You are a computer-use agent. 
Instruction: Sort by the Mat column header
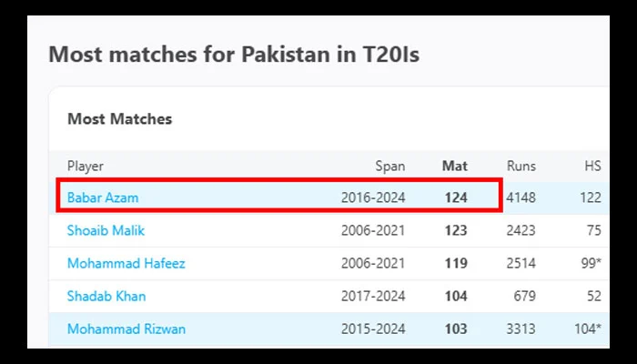pos(454,166)
